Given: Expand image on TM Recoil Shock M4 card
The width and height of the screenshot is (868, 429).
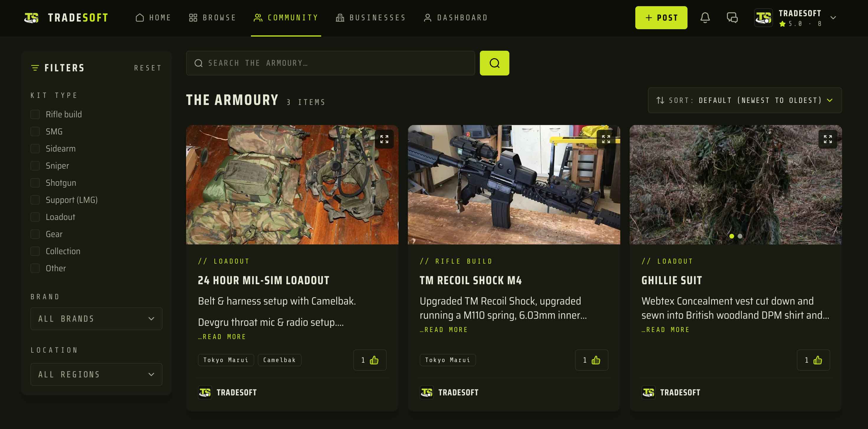Looking at the screenshot, I should pos(606,139).
